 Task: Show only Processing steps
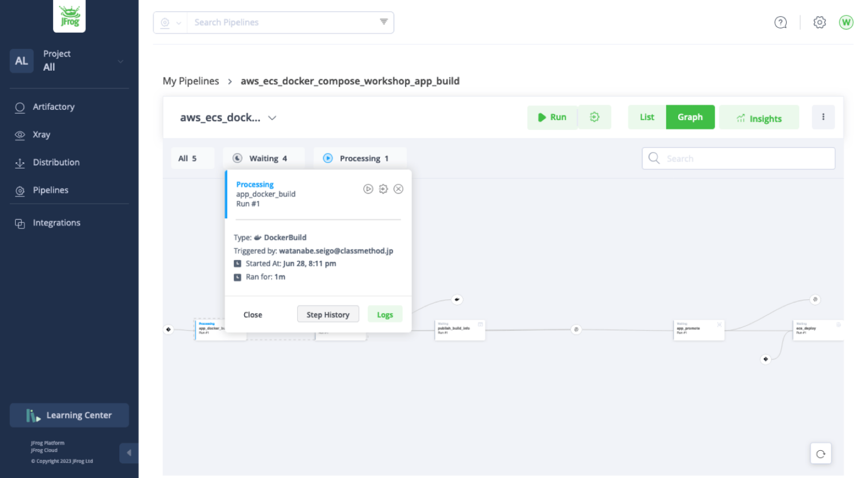tap(360, 158)
